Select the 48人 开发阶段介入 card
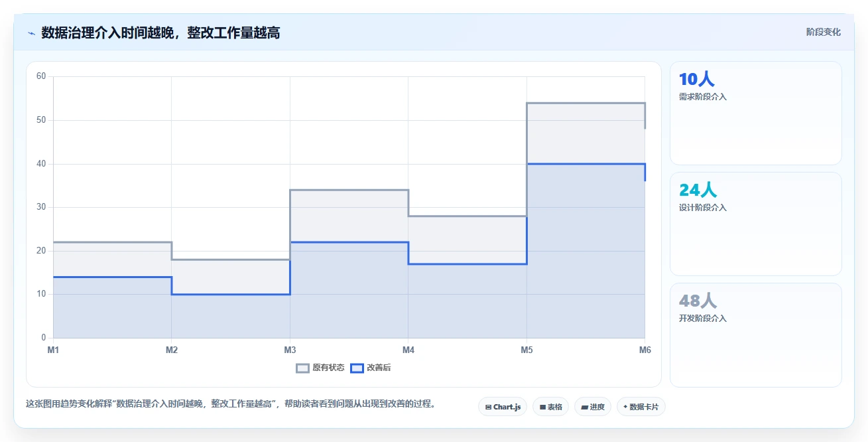868x442 pixels. pyautogui.click(x=756, y=335)
